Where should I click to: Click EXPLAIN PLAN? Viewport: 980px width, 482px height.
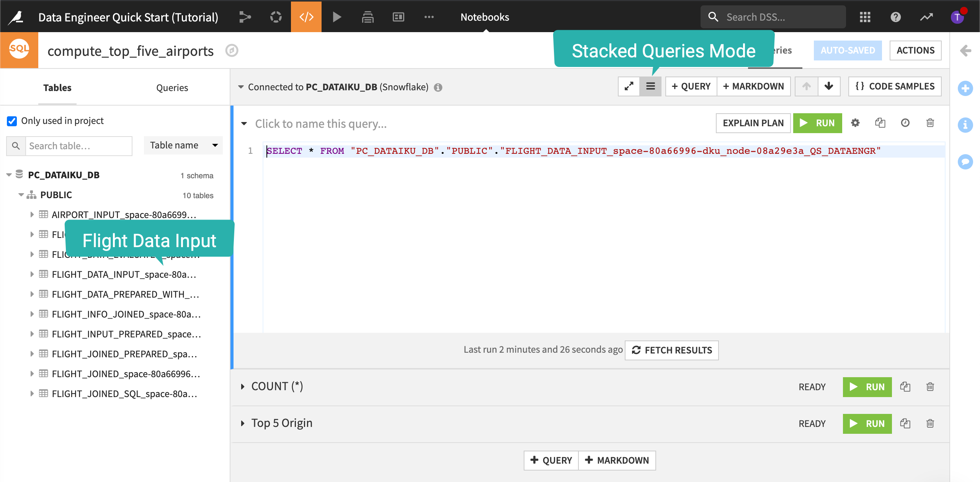(x=753, y=123)
